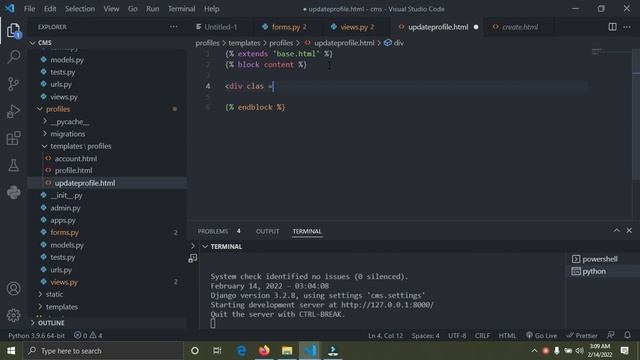The image size is (640, 360).
Task: Change CRLF end of line sequence
Action: point(482,336)
